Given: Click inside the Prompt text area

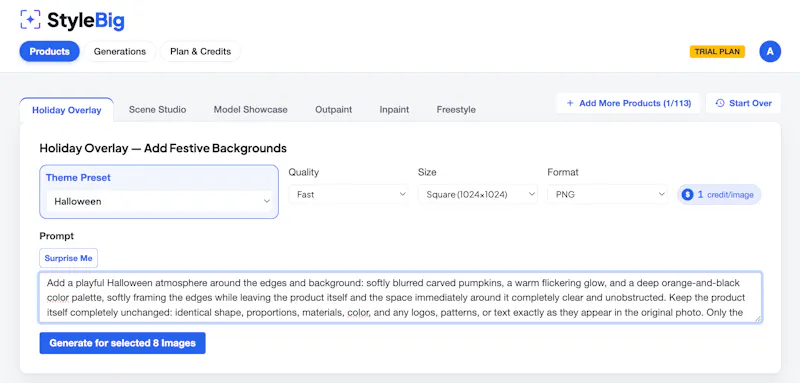Looking at the screenshot, I should pyautogui.click(x=401, y=297).
